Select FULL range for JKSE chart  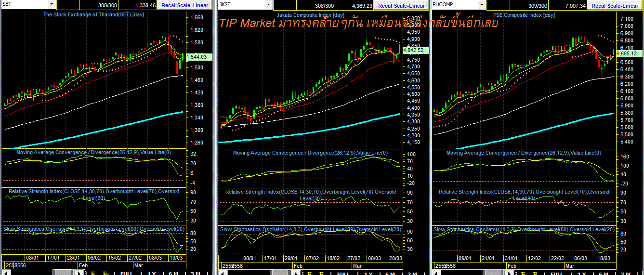click(343, 273)
